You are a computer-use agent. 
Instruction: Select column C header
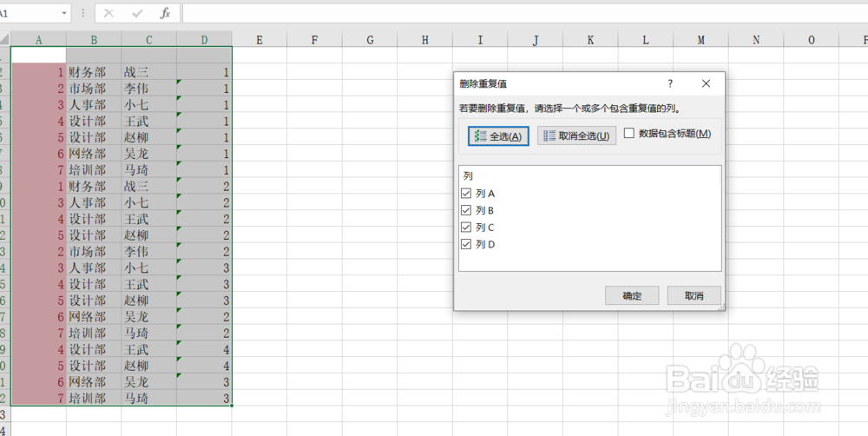point(149,39)
